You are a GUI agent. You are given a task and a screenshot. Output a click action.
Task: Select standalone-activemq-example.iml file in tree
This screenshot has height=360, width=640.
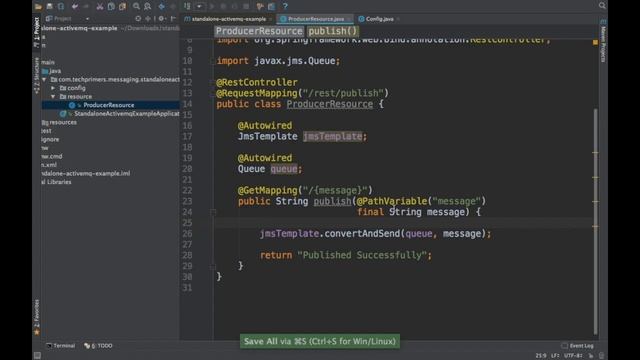click(x=86, y=173)
